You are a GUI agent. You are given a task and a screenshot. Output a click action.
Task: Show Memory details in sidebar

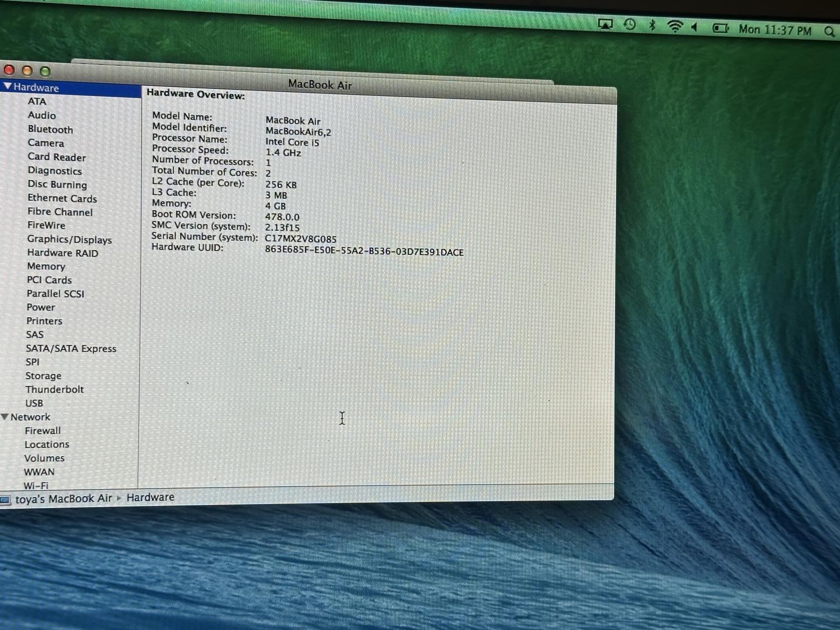click(x=46, y=266)
